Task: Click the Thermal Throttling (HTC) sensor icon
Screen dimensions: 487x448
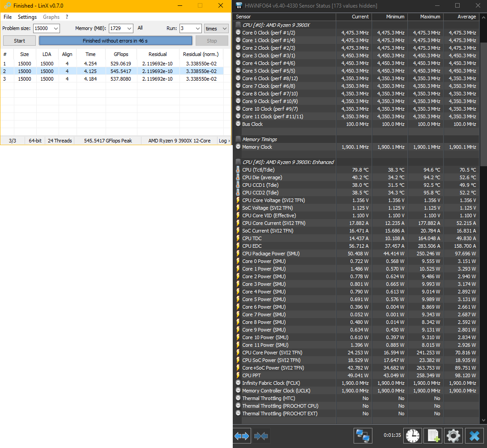Action: point(238,398)
